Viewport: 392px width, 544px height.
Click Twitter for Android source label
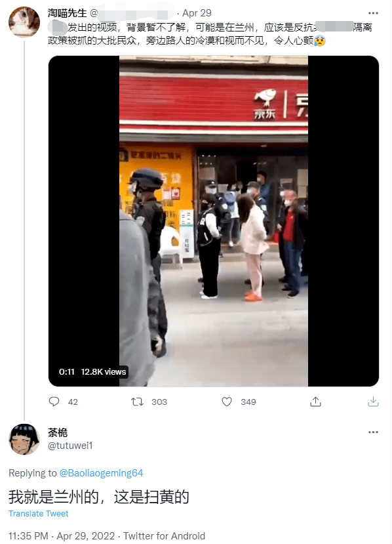pyautogui.click(x=165, y=535)
